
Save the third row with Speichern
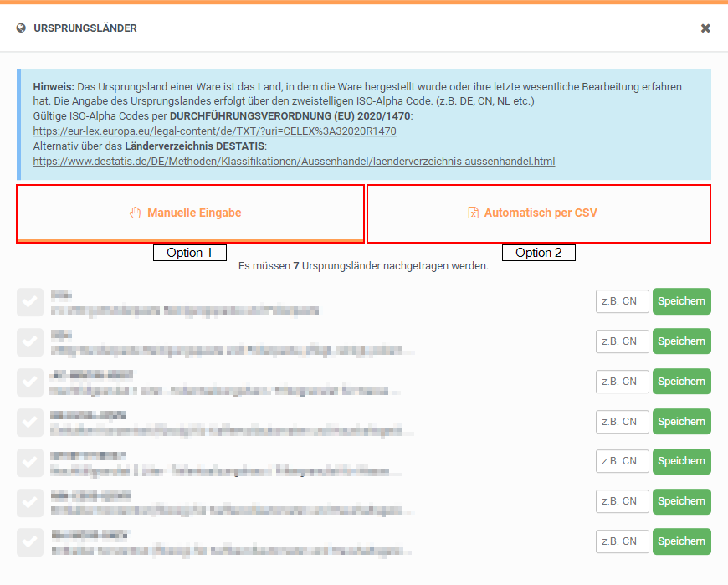coord(682,382)
